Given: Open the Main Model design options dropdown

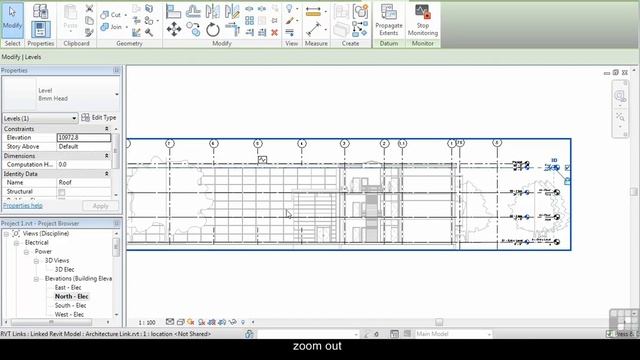Looking at the screenshot, I should [453, 334].
